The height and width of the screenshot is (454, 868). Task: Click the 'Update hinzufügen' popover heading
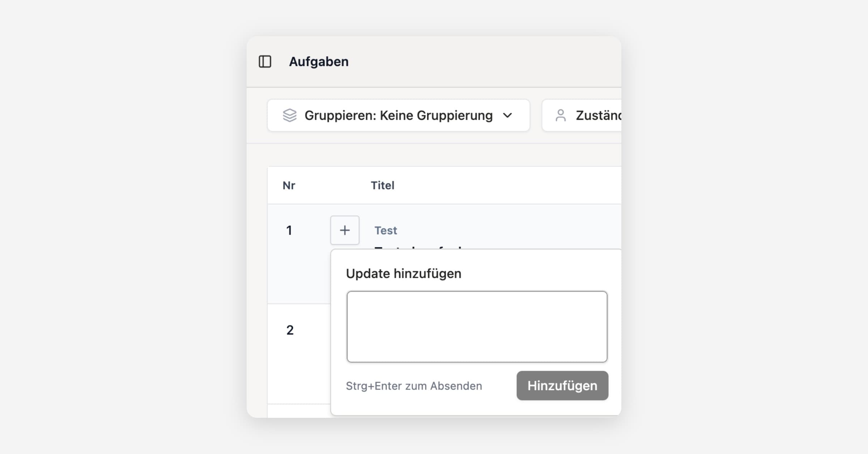[x=403, y=274]
